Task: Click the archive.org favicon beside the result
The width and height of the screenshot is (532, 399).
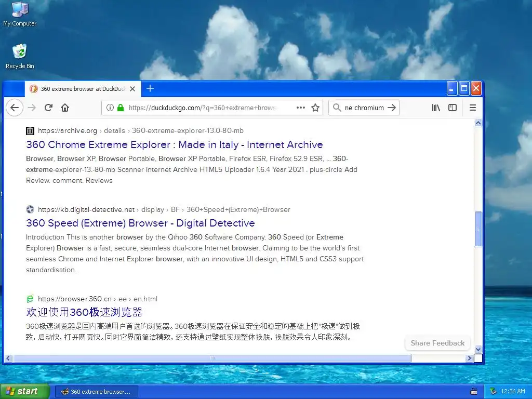Action: click(x=30, y=130)
